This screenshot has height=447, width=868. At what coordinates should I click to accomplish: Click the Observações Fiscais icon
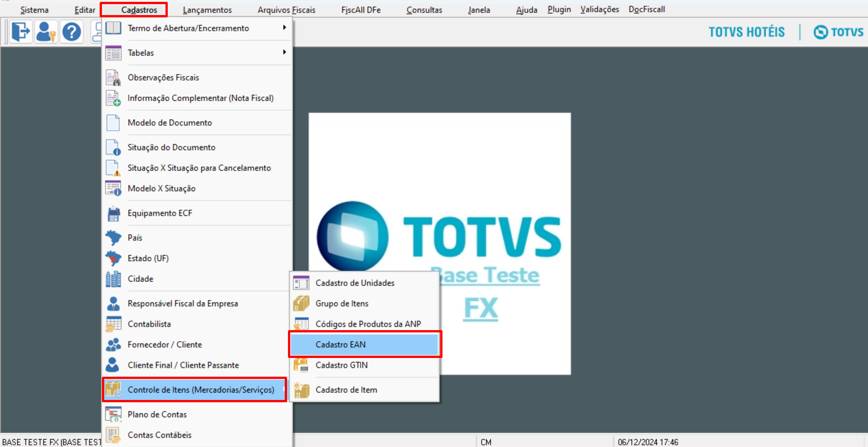[113, 78]
